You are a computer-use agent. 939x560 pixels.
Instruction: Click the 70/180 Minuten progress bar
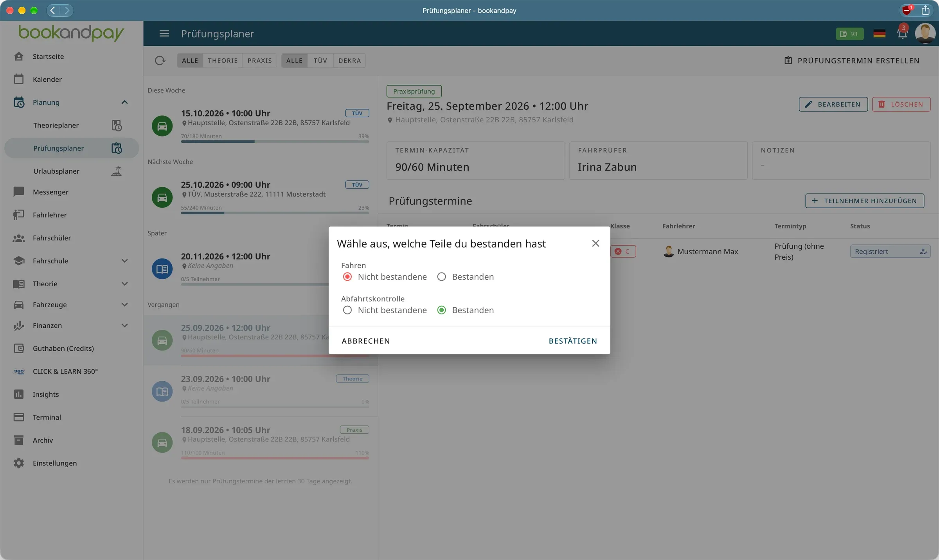click(275, 142)
